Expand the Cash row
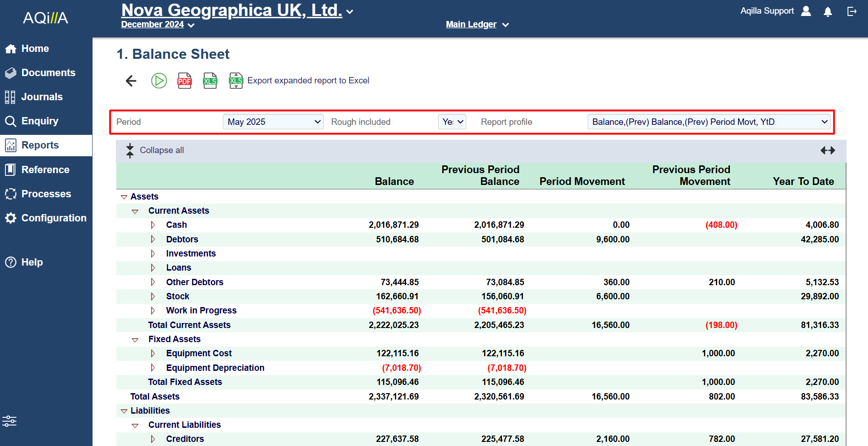The height and width of the screenshot is (446, 868). [153, 225]
